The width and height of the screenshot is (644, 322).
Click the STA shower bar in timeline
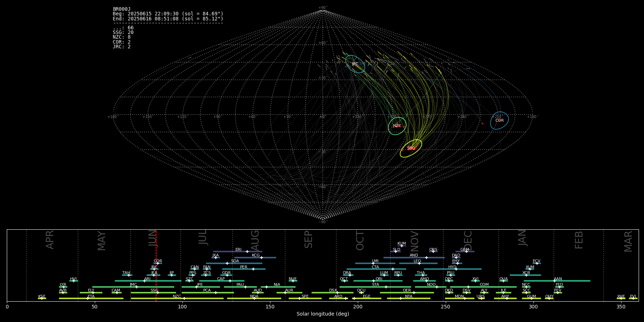coord(375,287)
